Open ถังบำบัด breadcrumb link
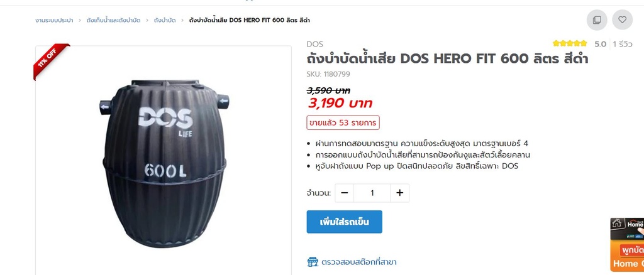The image size is (644, 275). point(165,20)
